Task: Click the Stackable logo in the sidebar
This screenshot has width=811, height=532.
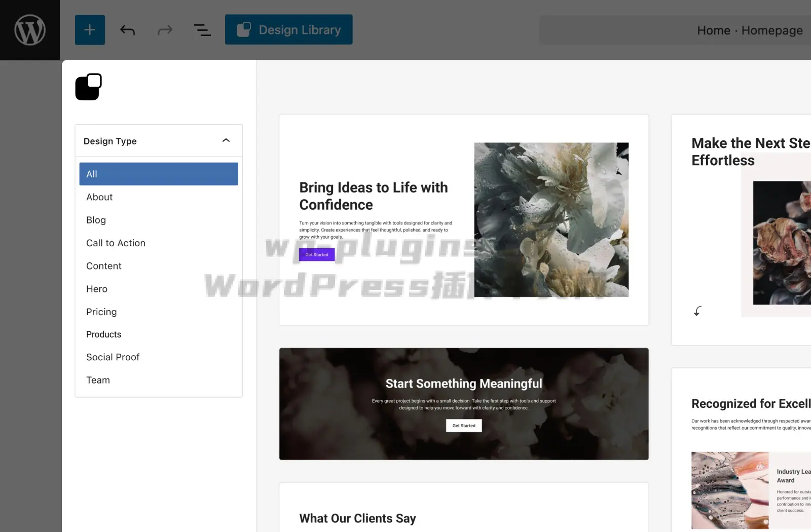Action: [89, 87]
